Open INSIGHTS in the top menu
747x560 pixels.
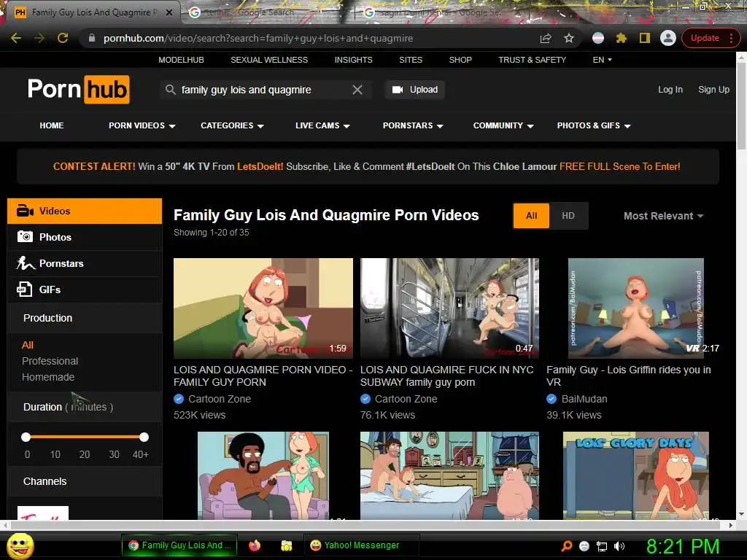coord(354,60)
